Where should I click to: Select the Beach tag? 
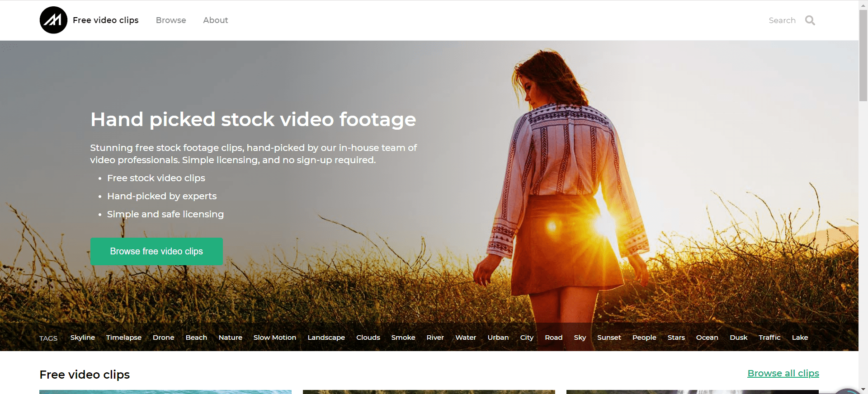tap(196, 338)
